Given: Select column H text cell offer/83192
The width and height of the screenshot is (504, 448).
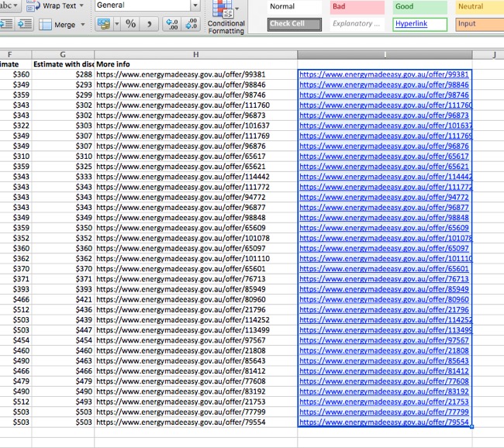Looking at the screenshot, I should (x=195, y=391).
